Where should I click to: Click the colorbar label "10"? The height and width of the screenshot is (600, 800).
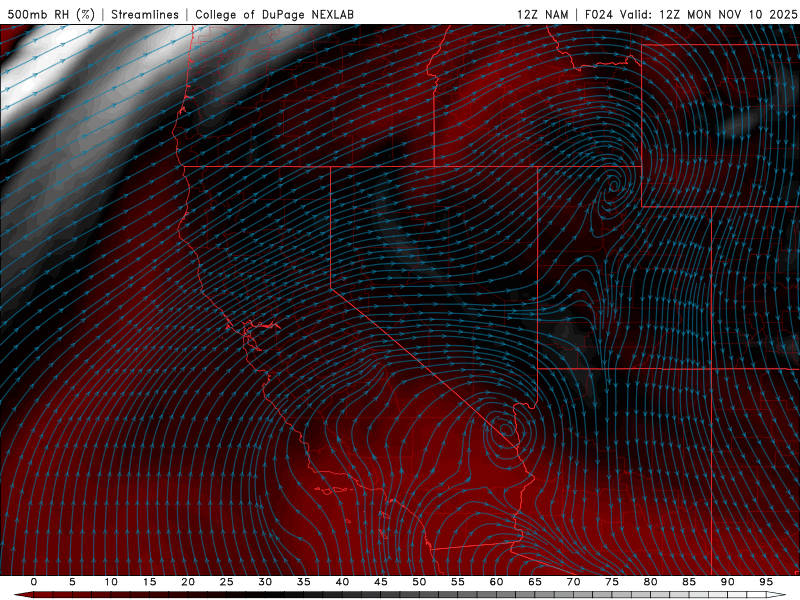(x=111, y=582)
